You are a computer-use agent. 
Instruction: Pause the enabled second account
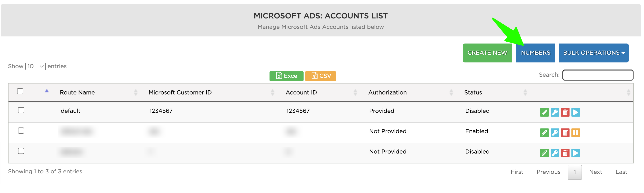575,133
